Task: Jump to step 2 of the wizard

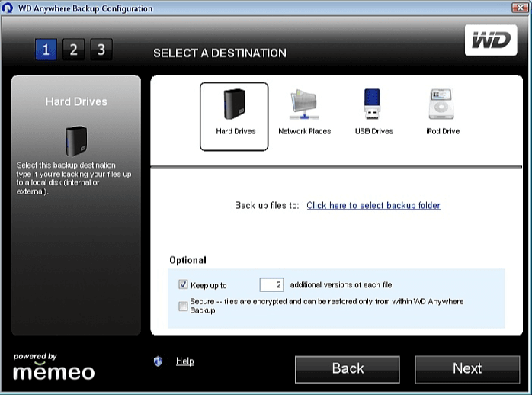Action: point(73,50)
